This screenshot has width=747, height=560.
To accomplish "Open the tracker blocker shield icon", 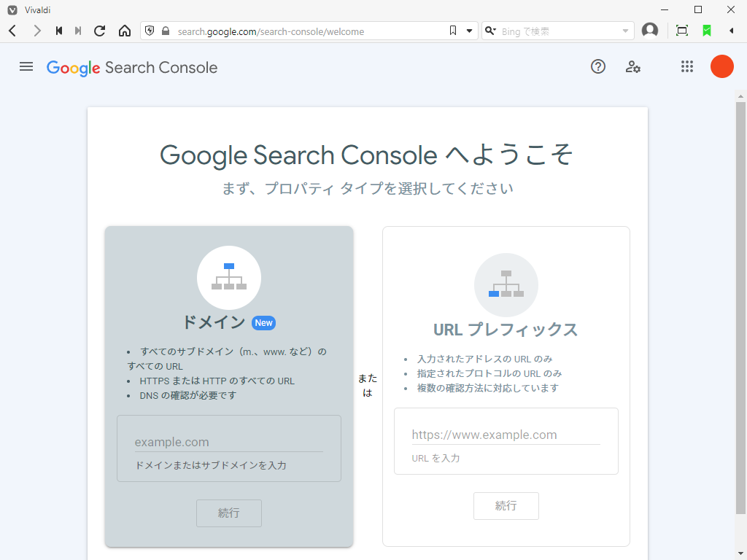I will click(150, 31).
